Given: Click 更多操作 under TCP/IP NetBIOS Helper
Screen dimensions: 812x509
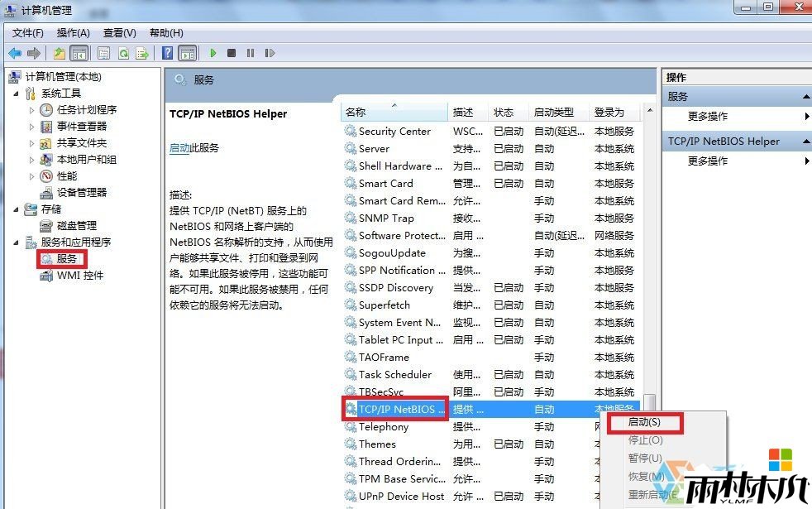Looking at the screenshot, I should click(708, 161).
